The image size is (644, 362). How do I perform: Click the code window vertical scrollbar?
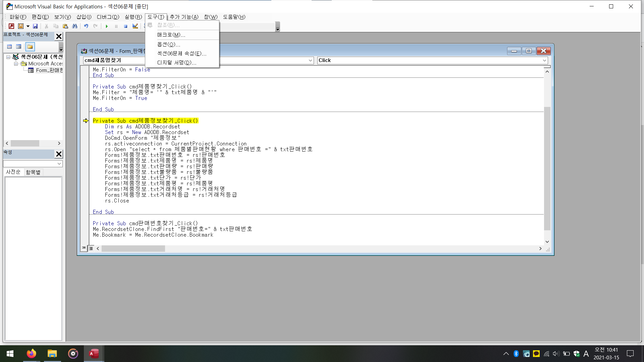pos(547,168)
